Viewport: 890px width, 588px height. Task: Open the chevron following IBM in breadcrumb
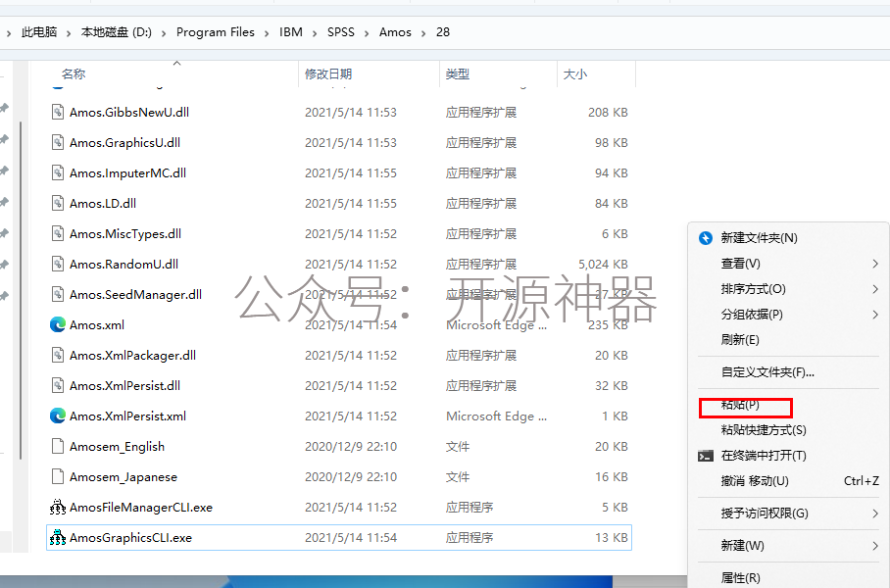click(315, 33)
